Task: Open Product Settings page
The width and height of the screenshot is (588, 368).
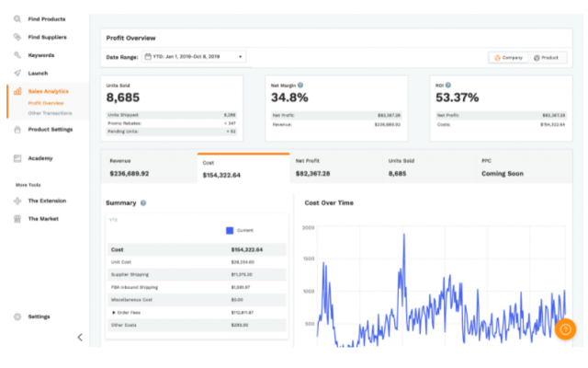Action: 51,130
